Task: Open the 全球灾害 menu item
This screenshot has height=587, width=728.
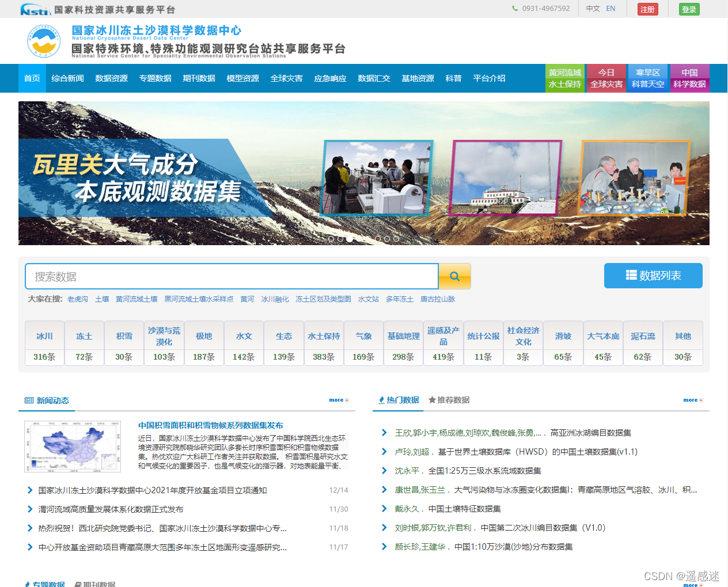Action: (286, 78)
